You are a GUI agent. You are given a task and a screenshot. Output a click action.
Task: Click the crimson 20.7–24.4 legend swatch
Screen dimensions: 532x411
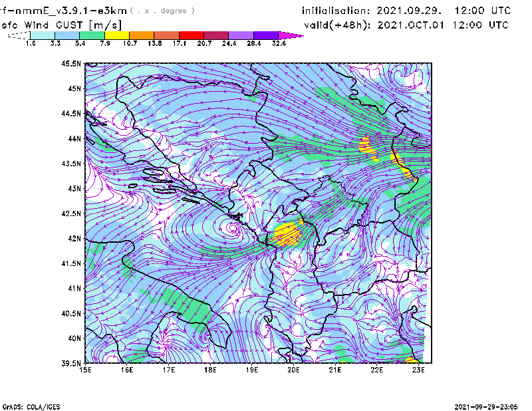click(x=216, y=35)
